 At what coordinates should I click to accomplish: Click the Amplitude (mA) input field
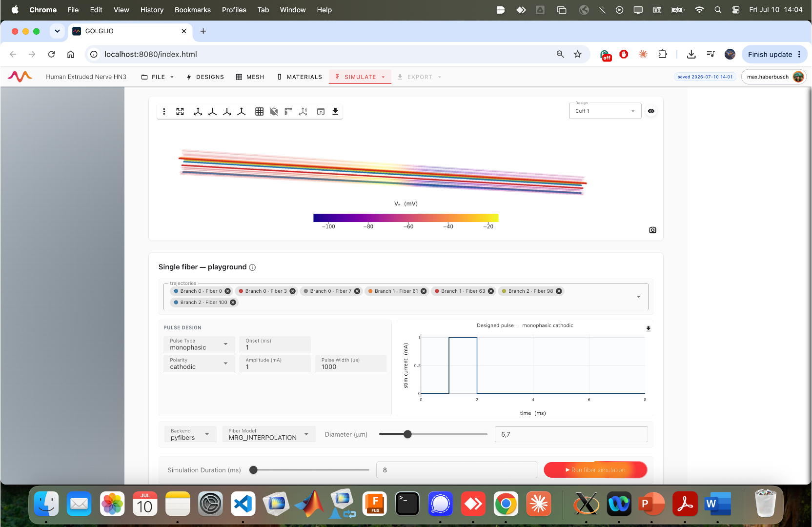pyautogui.click(x=275, y=363)
